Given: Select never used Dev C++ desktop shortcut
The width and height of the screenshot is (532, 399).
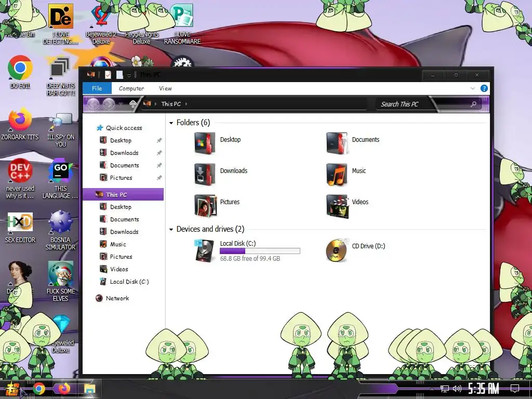Looking at the screenshot, I should coord(20,179).
